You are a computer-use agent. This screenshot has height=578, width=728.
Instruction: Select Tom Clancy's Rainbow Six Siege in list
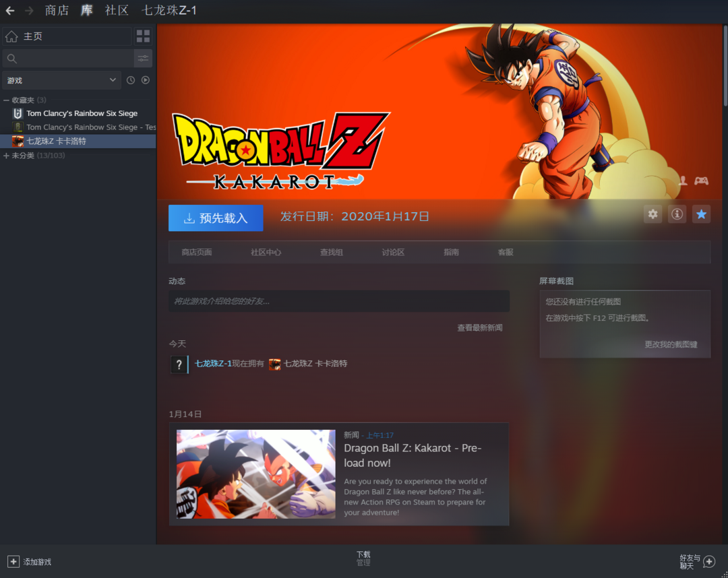pos(82,114)
